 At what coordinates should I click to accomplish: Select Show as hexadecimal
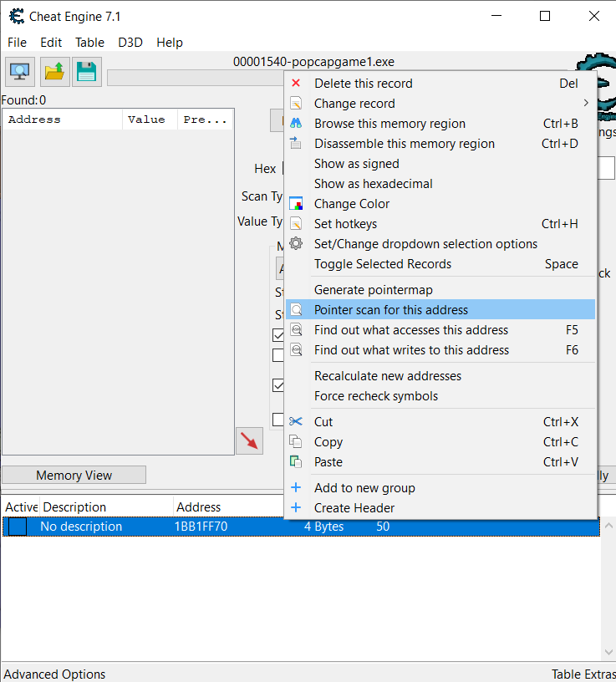click(x=440, y=184)
